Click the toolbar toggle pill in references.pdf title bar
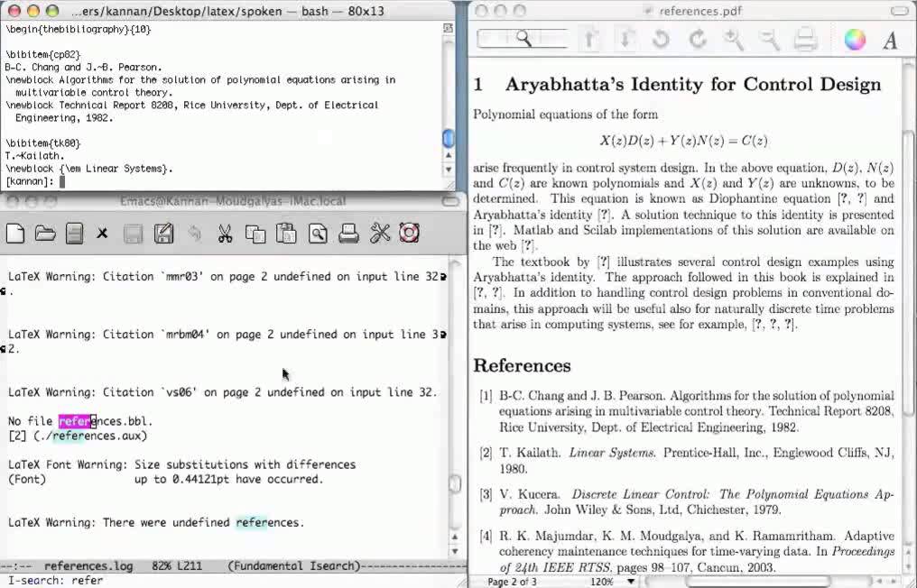This screenshot has height=588, width=917. click(902, 11)
